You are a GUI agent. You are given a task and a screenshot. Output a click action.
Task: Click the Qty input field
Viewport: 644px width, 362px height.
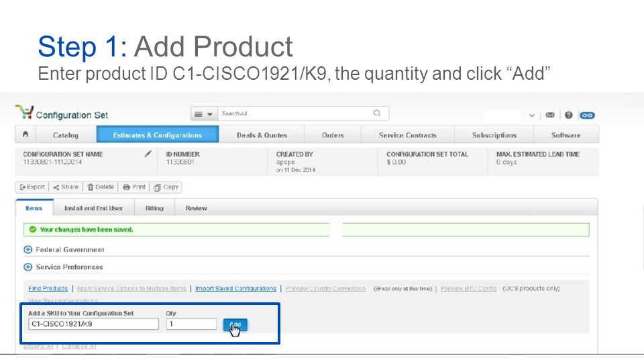coord(191,324)
